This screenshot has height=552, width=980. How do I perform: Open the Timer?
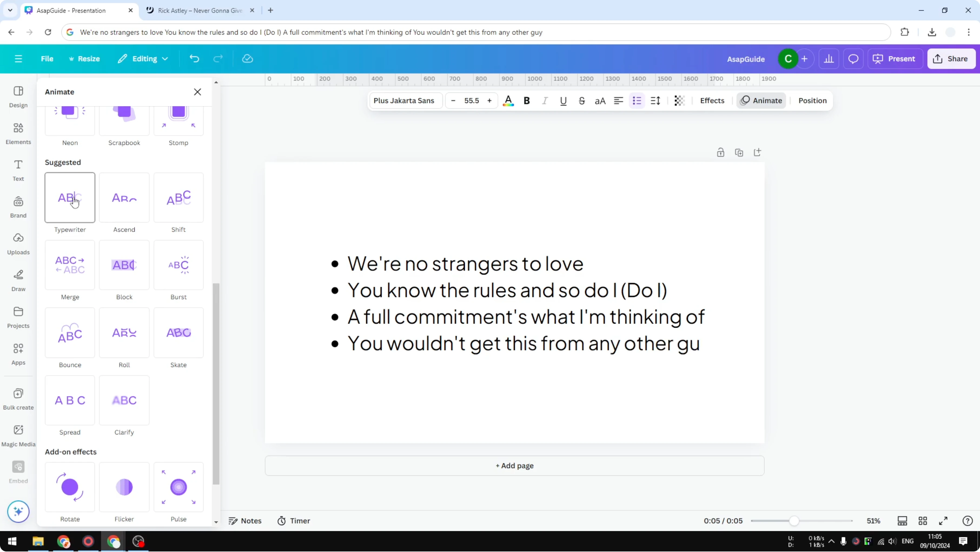point(294,521)
